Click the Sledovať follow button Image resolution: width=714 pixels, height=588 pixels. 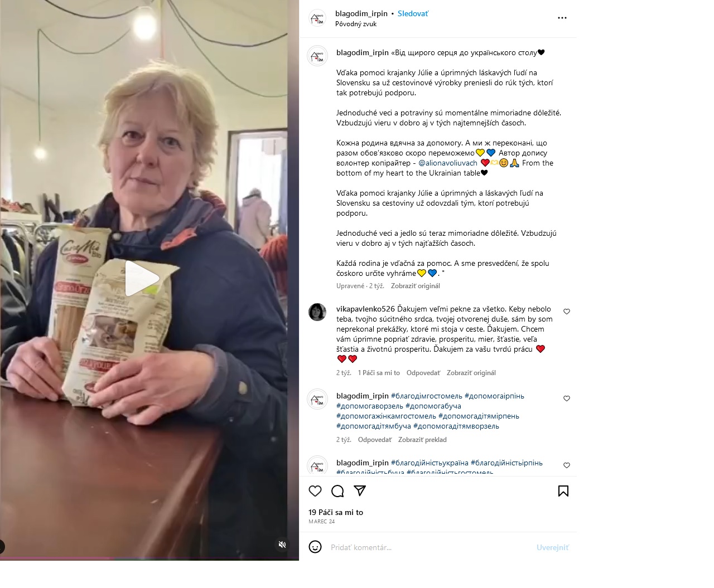pos(413,13)
